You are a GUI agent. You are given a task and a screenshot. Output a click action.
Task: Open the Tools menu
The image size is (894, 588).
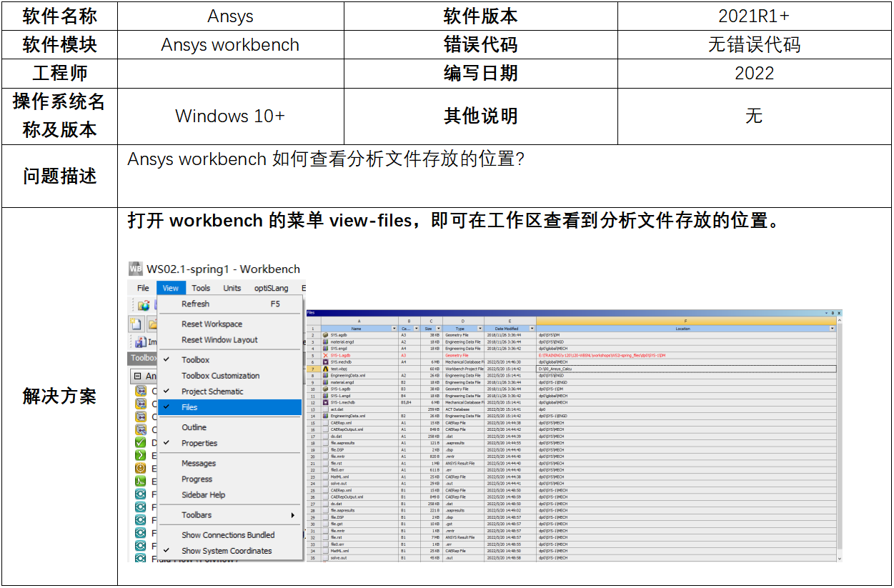tap(201, 288)
